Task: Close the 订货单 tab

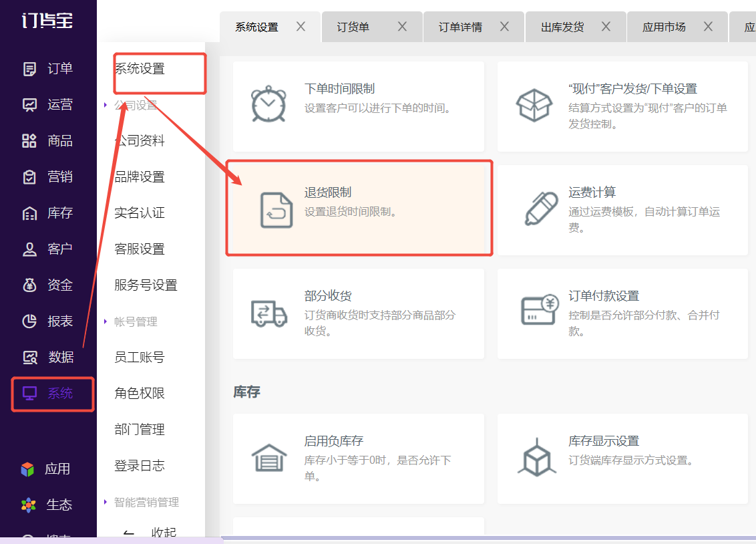Action: [x=402, y=27]
